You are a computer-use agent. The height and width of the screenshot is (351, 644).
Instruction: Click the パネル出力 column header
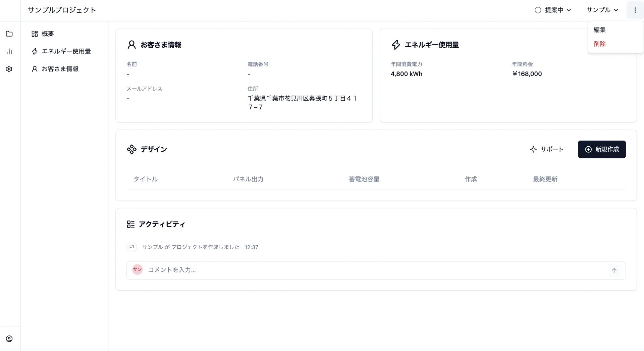(248, 179)
